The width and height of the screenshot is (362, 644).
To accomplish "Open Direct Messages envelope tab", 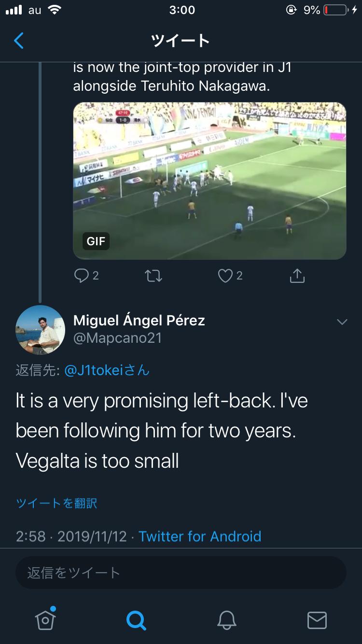I will pos(317,619).
